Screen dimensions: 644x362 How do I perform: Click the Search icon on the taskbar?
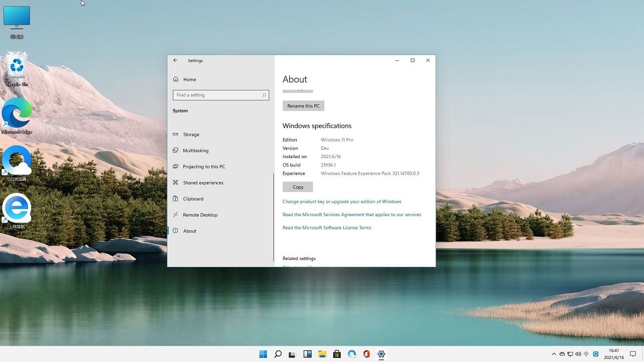pos(278,354)
